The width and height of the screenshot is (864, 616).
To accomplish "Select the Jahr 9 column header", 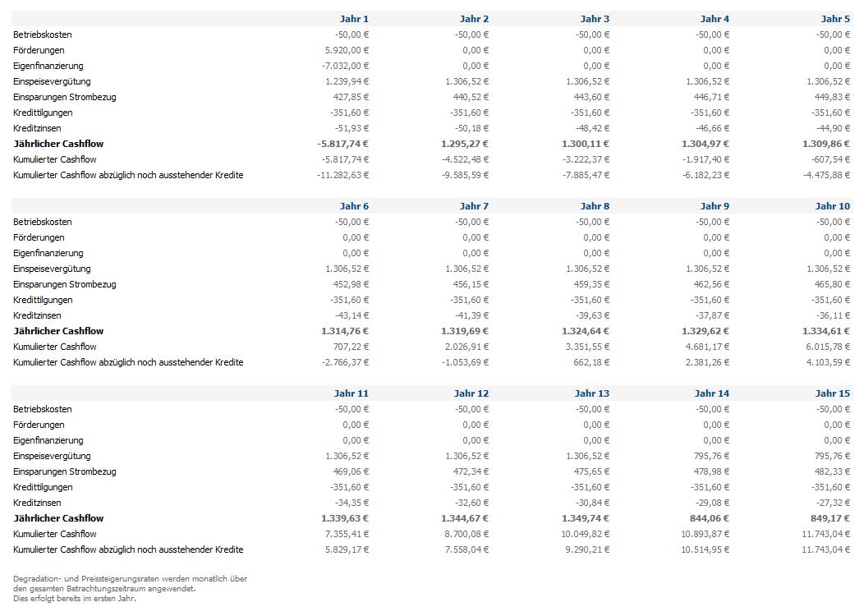I will coord(715,206).
